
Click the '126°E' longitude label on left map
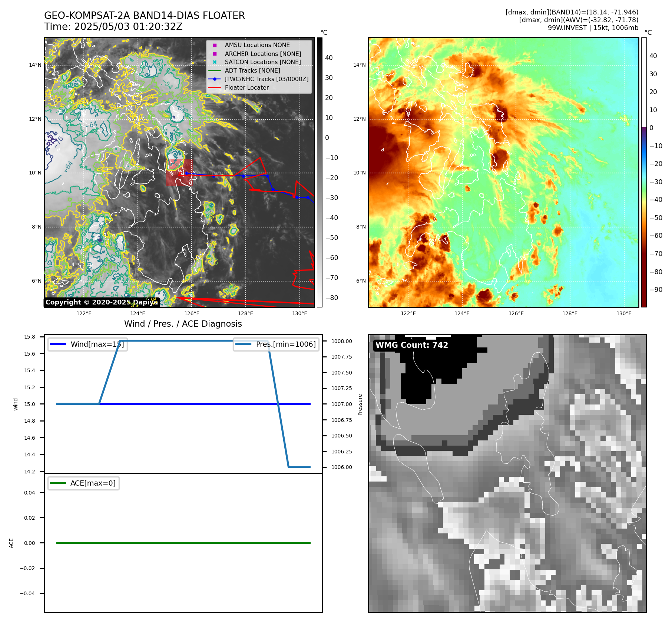pos(192,313)
